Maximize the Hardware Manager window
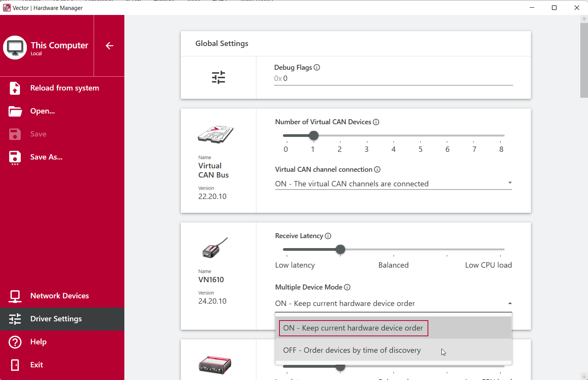 pos(554,8)
